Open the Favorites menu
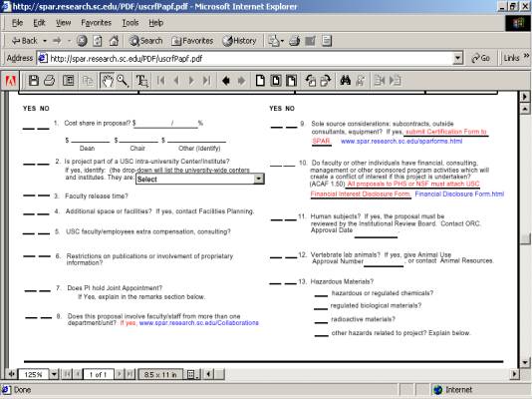 click(96, 23)
